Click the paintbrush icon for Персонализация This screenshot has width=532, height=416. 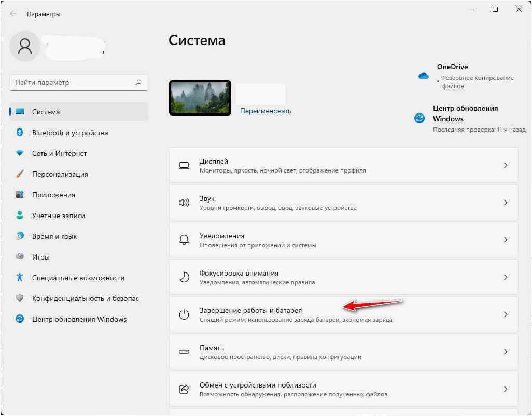pos(20,174)
